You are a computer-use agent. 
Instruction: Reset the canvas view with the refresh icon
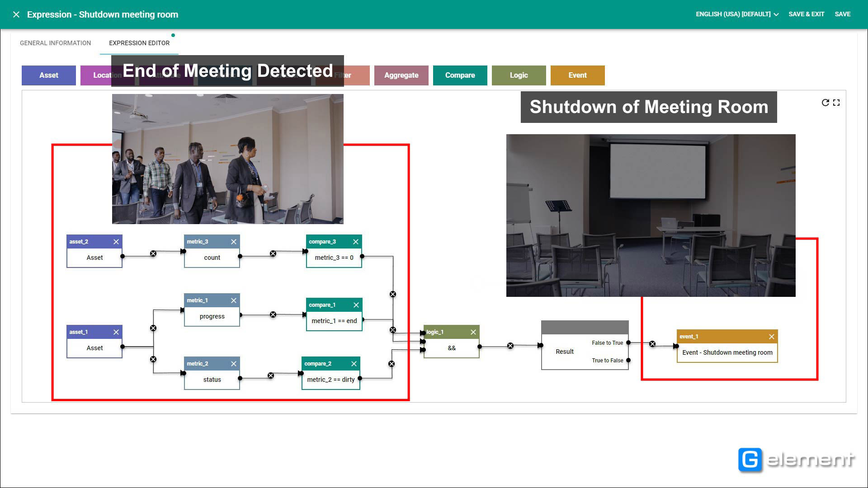825,103
